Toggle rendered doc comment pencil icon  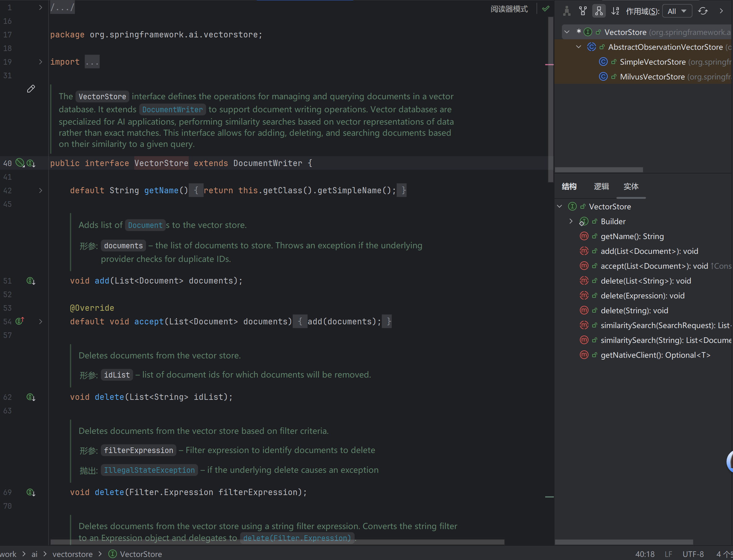pos(31,88)
